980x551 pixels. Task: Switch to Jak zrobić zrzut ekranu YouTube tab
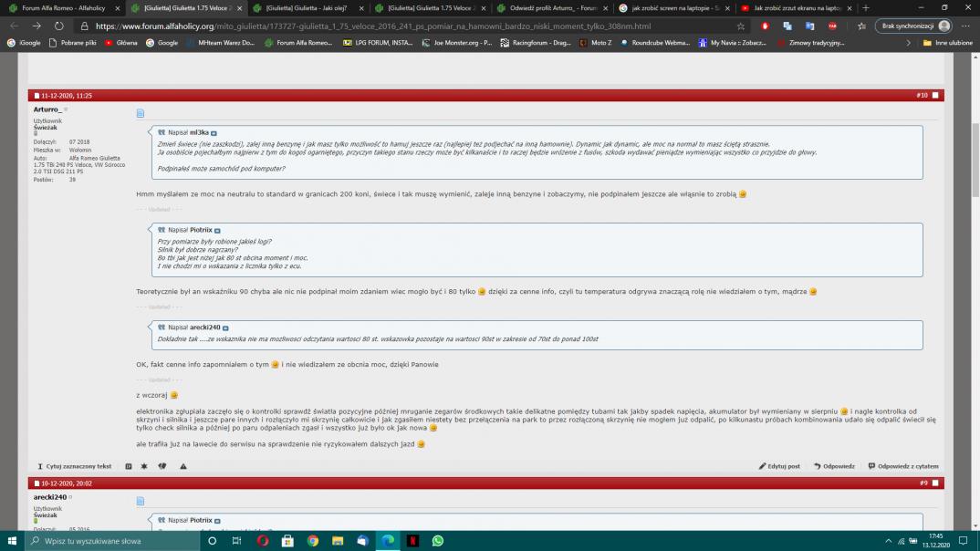point(797,8)
